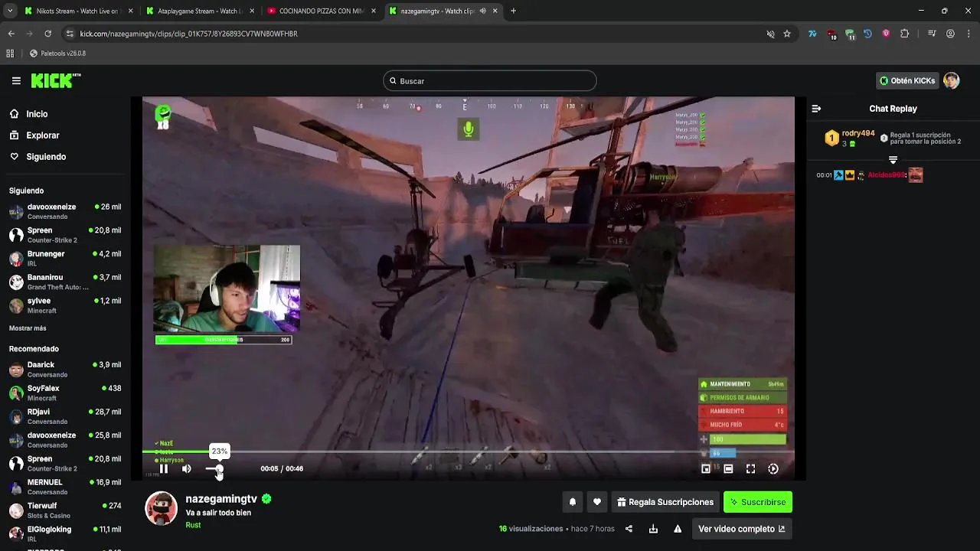
Task: Click the Regala Suscripciones button
Action: [665, 502]
